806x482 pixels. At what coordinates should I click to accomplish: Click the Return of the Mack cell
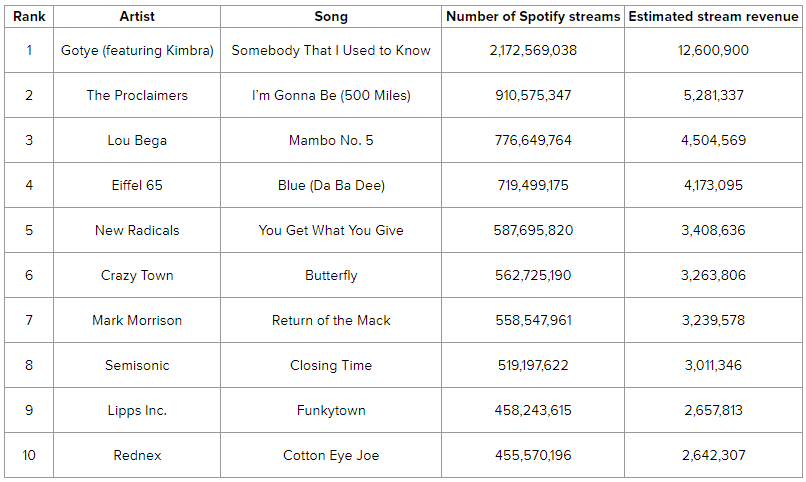point(331,320)
